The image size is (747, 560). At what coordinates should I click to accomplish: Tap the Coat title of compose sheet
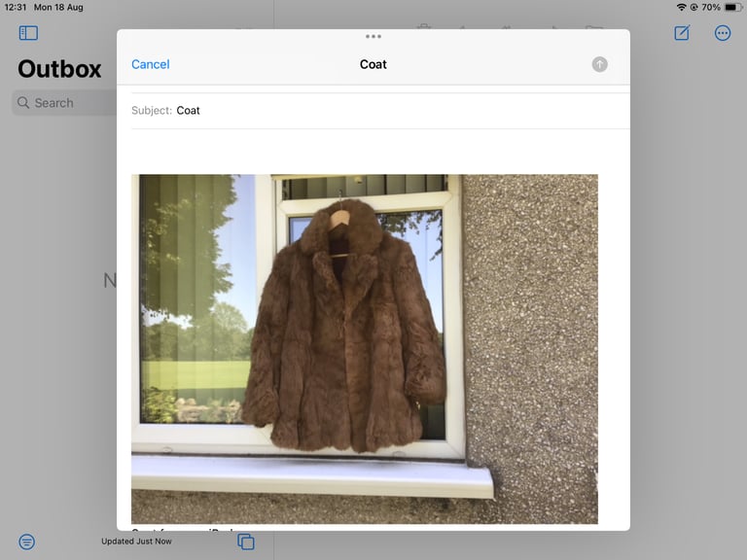tap(373, 64)
